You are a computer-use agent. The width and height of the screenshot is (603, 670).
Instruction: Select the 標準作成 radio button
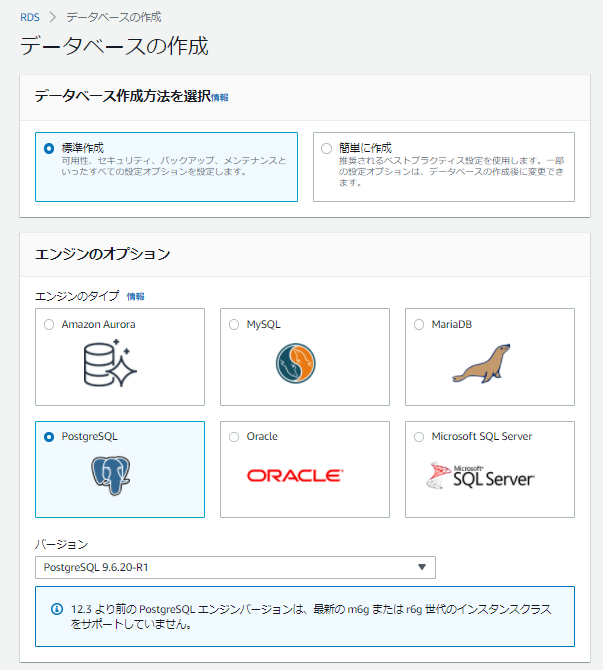tap(49, 148)
